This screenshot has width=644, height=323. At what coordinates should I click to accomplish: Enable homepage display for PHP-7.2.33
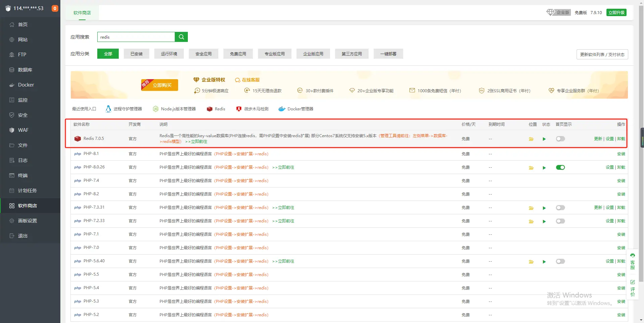[x=560, y=221]
